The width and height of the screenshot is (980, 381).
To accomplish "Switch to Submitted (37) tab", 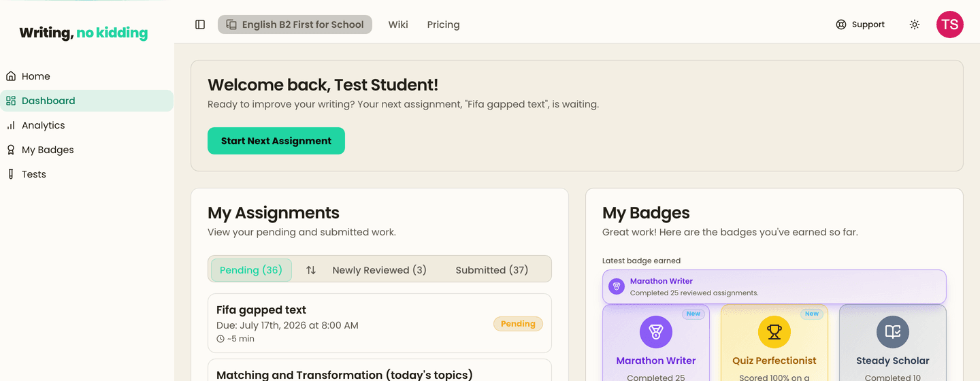I will 492,270.
